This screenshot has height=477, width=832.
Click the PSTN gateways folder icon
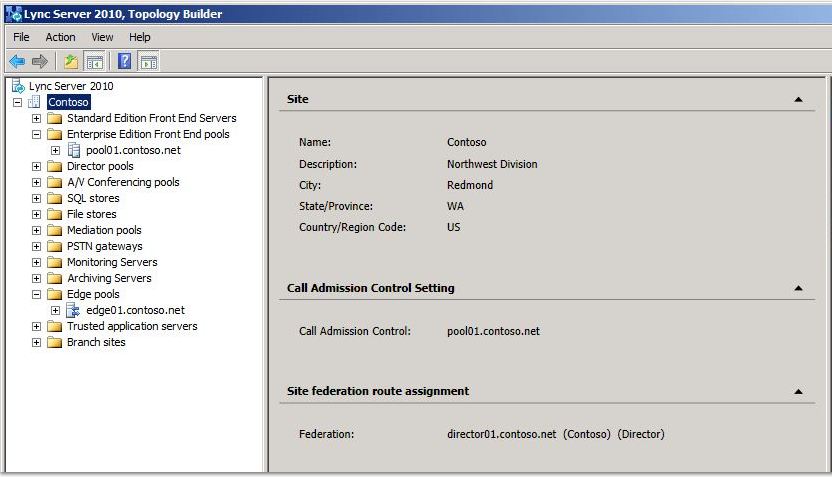55,246
